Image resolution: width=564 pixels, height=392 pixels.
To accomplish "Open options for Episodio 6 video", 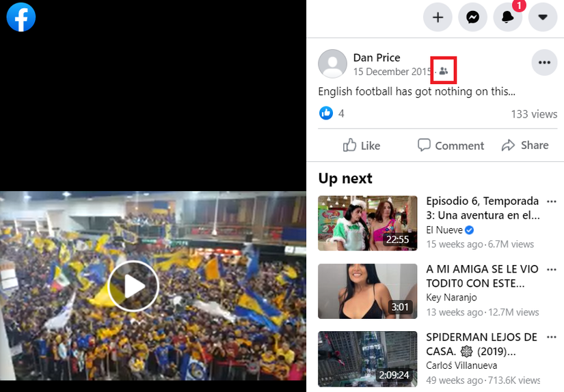I will 552,201.
